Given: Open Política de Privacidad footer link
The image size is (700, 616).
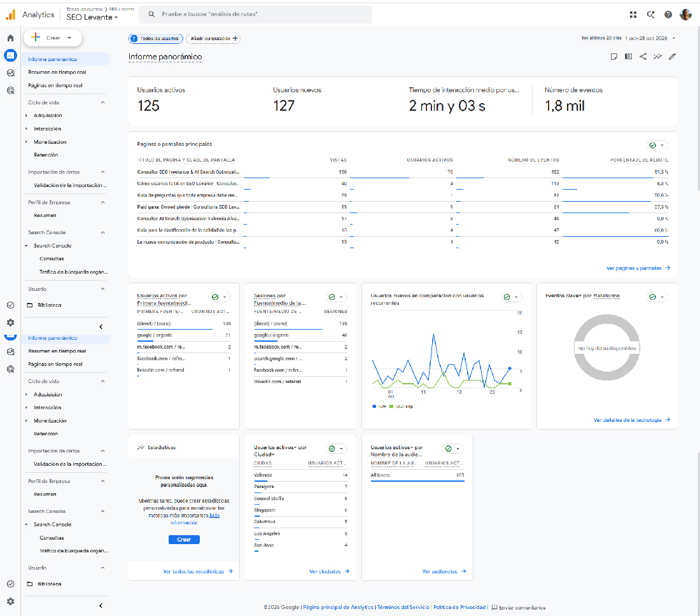Looking at the screenshot, I should point(459,607).
